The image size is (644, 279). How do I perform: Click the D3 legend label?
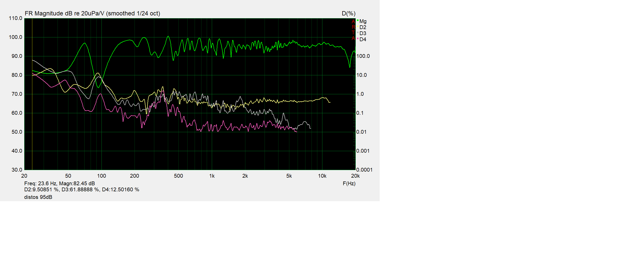point(363,33)
